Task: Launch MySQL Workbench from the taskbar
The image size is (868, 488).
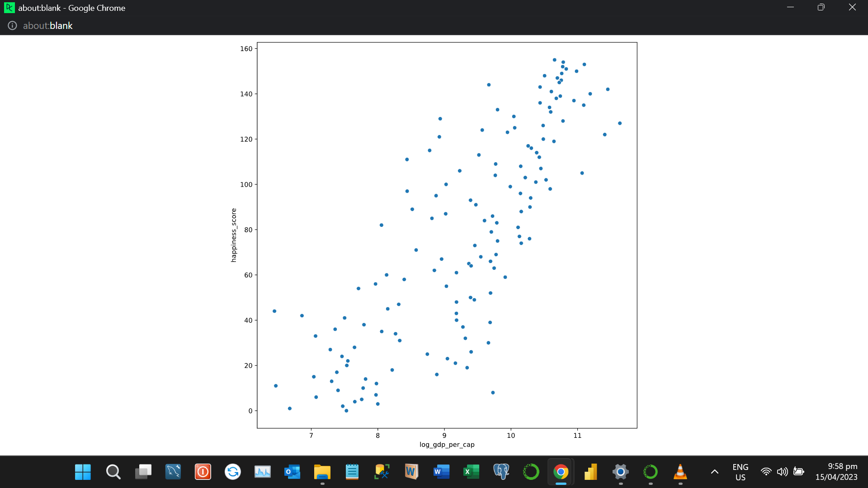Action: pos(173,472)
